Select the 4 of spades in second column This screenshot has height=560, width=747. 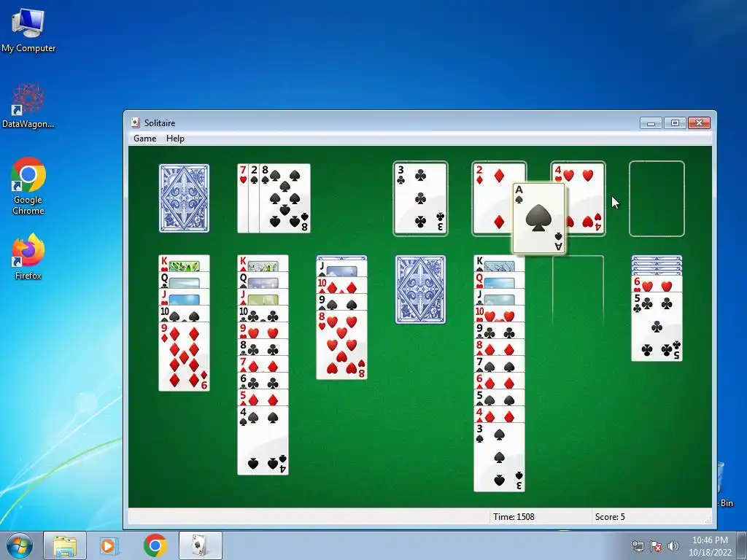click(263, 440)
